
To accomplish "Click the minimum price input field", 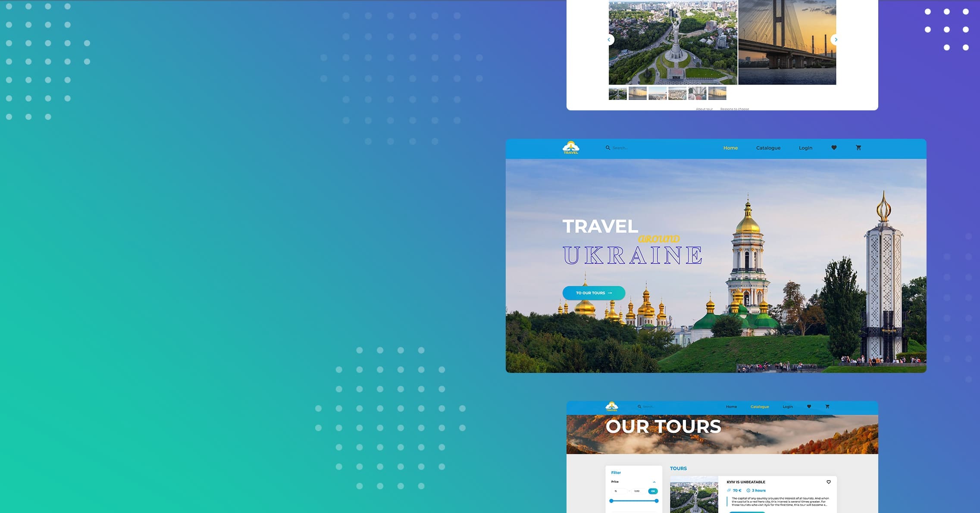I will point(618,491).
